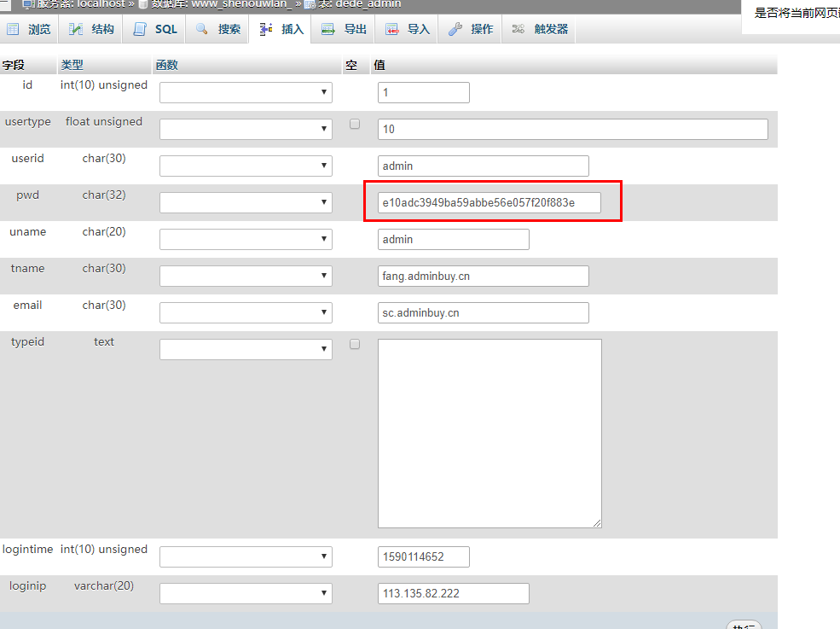Select the loginip value field
Screen dimensions: 840x629
click(453, 593)
